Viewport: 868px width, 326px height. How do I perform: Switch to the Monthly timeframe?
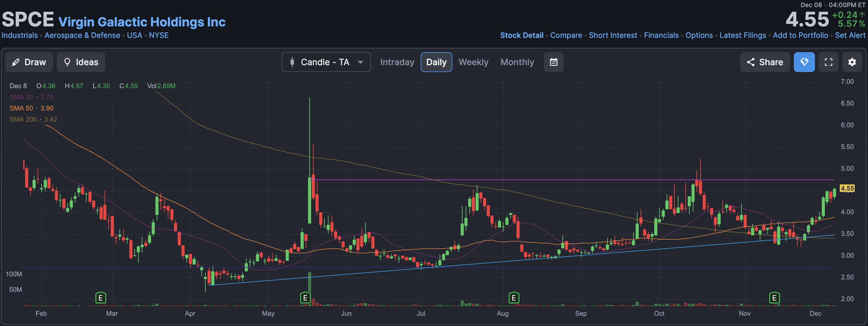coord(517,62)
